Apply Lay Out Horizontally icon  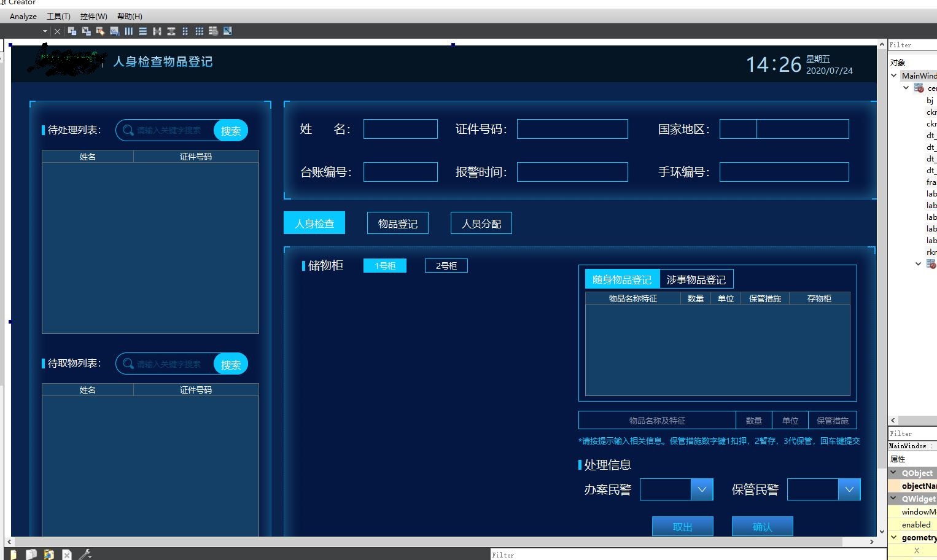click(128, 31)
